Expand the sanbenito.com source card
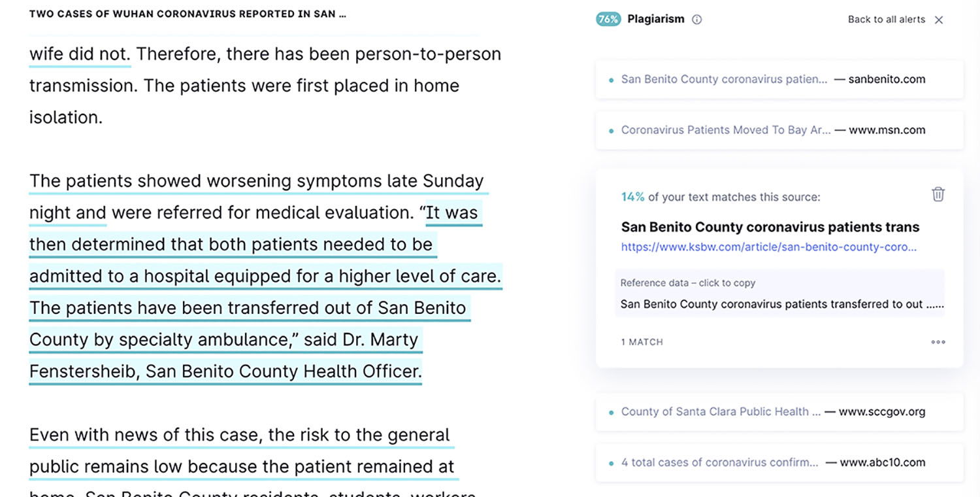The width and height of the screenshot is (980, 497). pos(779,79)
